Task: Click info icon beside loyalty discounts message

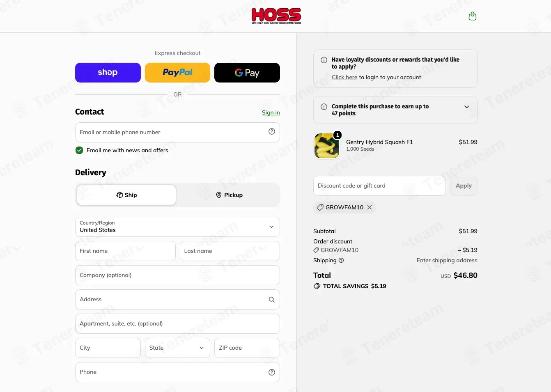Action: 324,60
